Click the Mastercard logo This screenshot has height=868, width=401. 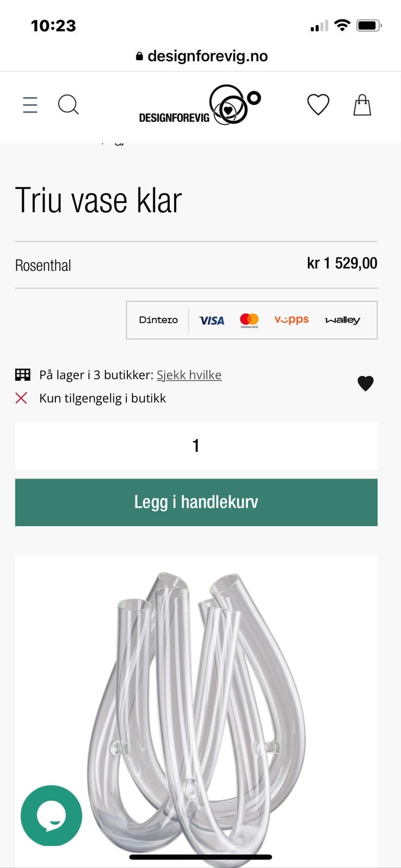[249, 321]
